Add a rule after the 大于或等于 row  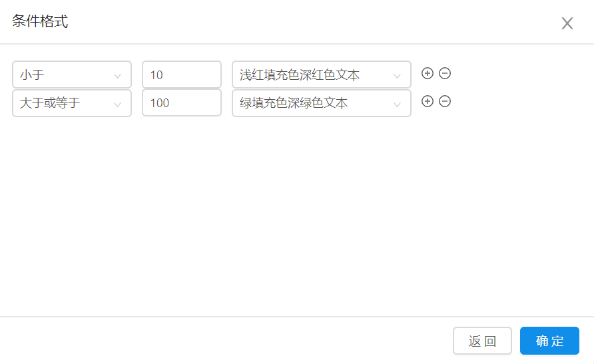click(428, 101)
